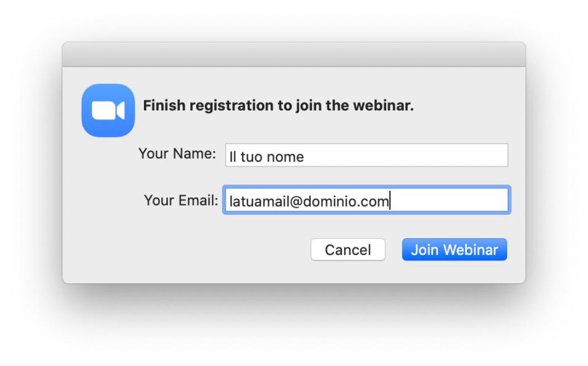This screenshot has height=366, width=588.
Task: Click empty space after the email address
Action: point(448,201)
